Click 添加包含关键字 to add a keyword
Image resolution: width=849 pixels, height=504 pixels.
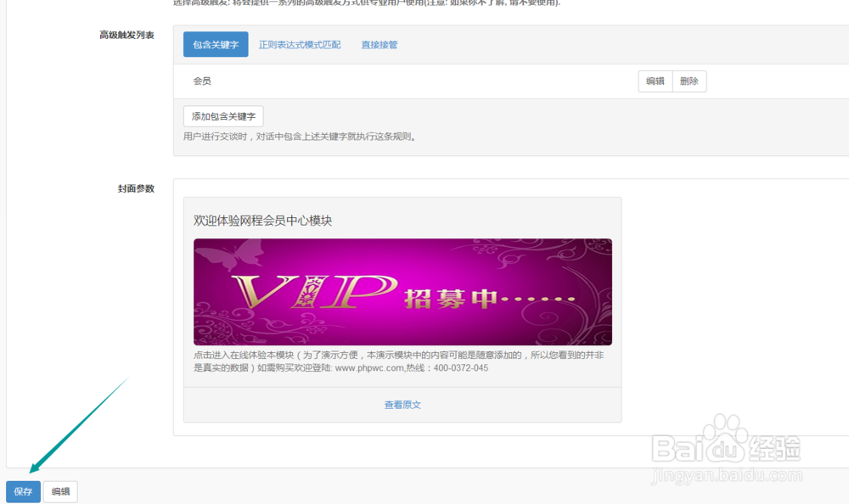point(222,115)
